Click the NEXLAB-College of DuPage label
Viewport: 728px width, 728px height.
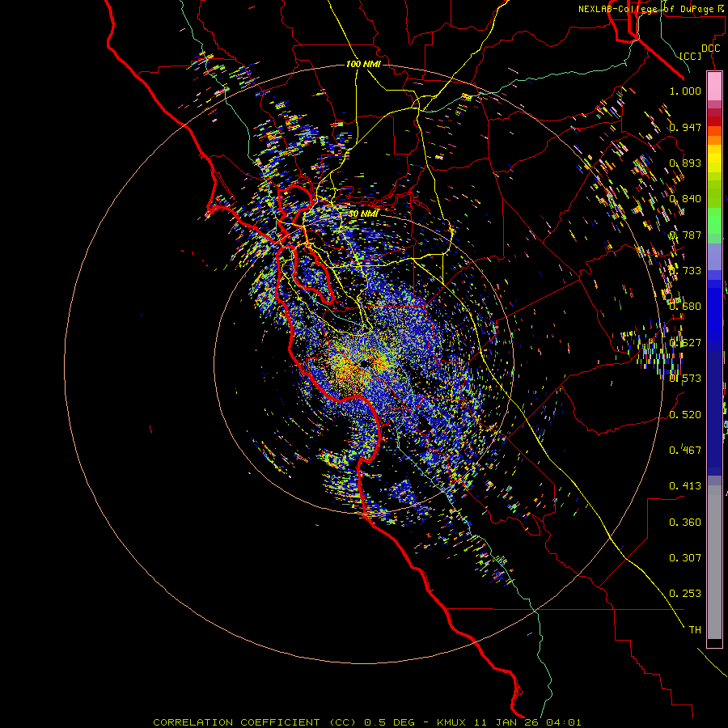pyautogui.click(x=653, y=9)
